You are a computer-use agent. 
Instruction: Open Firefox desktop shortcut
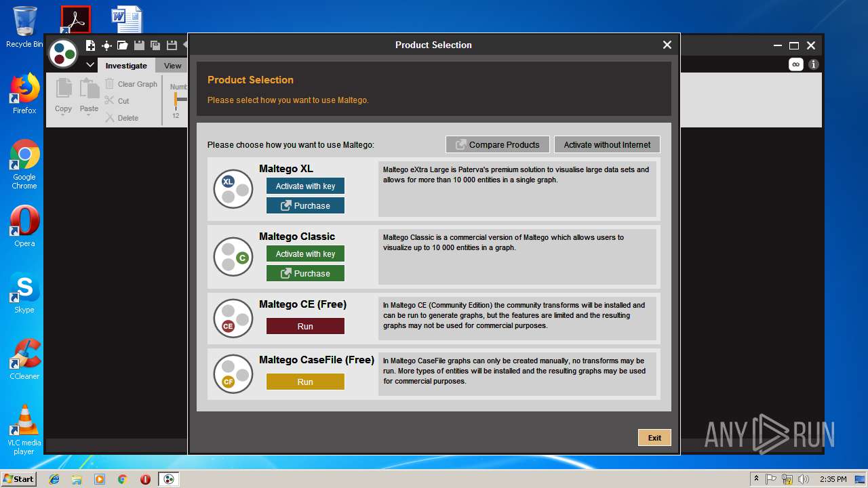click(x=24, y=94)
